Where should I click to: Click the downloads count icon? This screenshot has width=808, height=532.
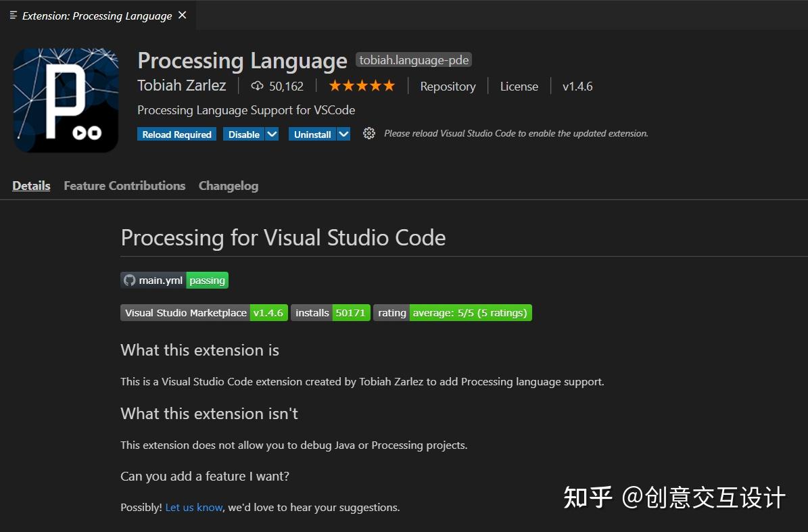pyautogui.click(x=257, y=86)
